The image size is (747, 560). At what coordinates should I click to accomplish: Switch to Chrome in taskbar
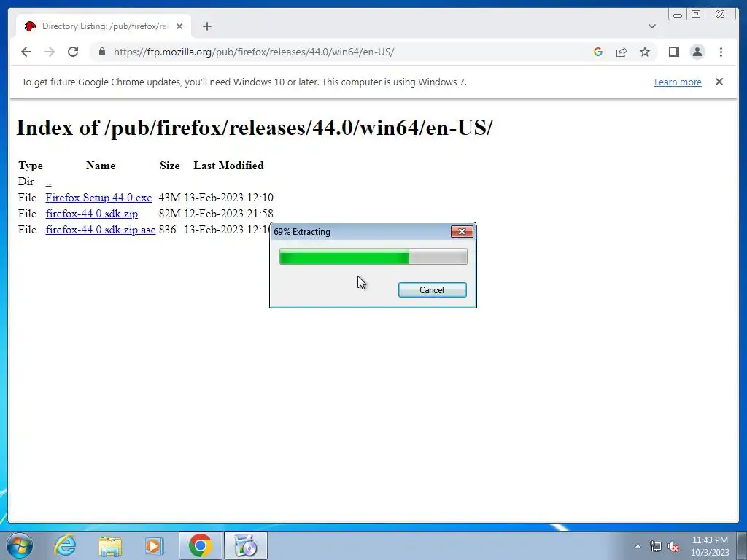tap(200, 545)
